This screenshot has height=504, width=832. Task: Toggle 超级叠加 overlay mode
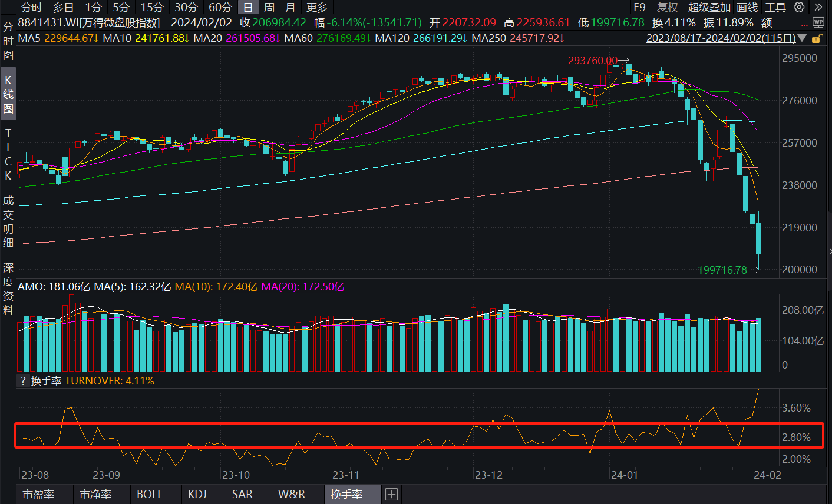tap(709, 7)
